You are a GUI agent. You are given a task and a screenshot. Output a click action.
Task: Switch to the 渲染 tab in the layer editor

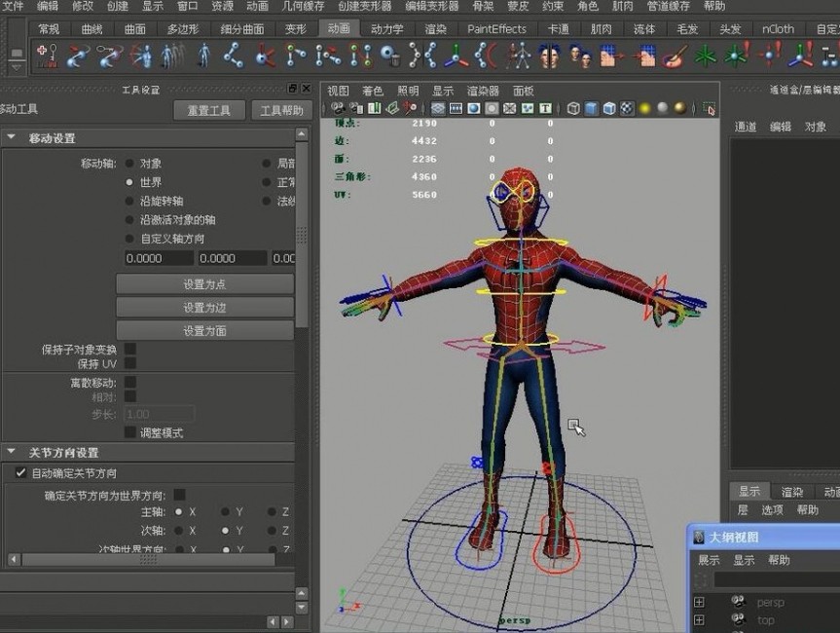pos(791,492)
